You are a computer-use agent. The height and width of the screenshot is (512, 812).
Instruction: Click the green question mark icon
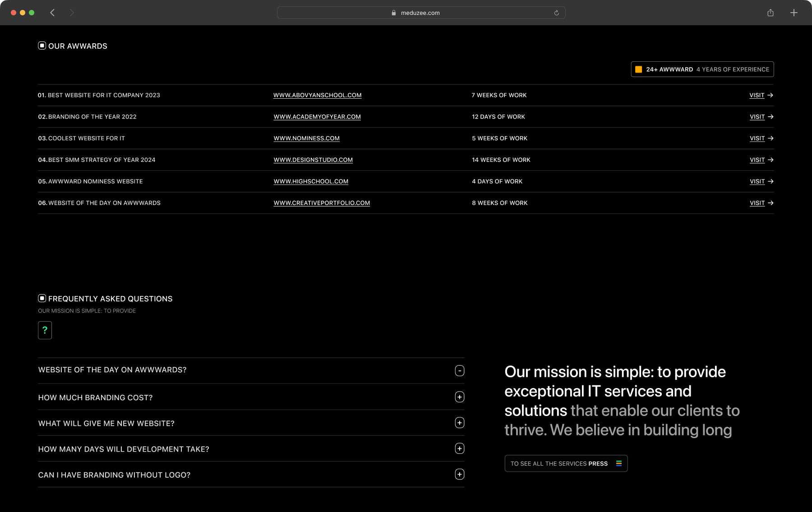coord(45,330)
